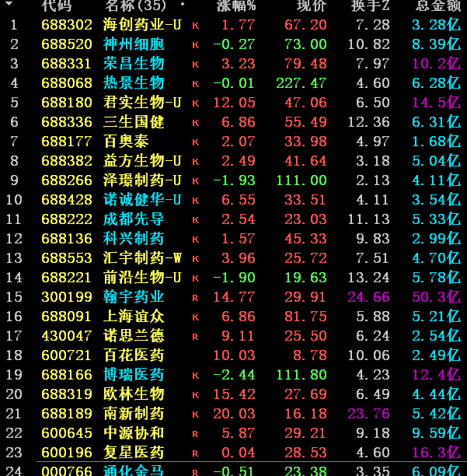Image resolution: width=467 pixels, height=476 pixels.
Task: Select stock code 688189
Action: (67, 414)
